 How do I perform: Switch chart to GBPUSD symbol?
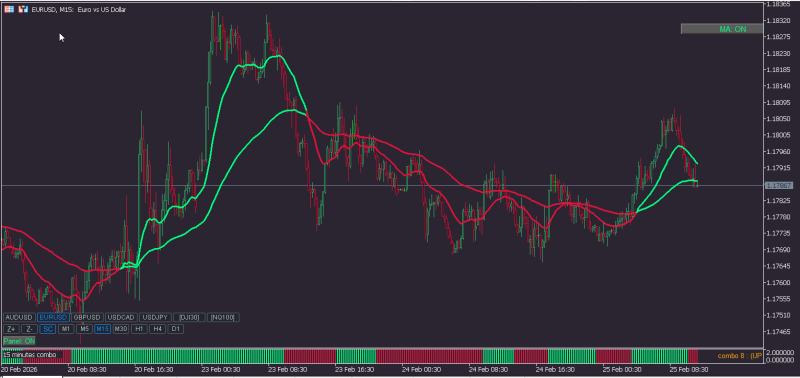point(87,317)
